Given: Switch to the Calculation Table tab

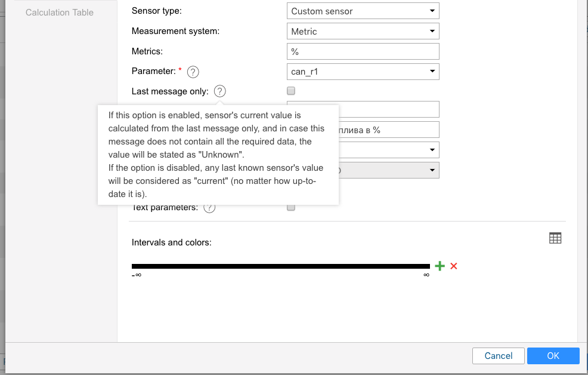Looking at the screenshot, I should (60, 12).
